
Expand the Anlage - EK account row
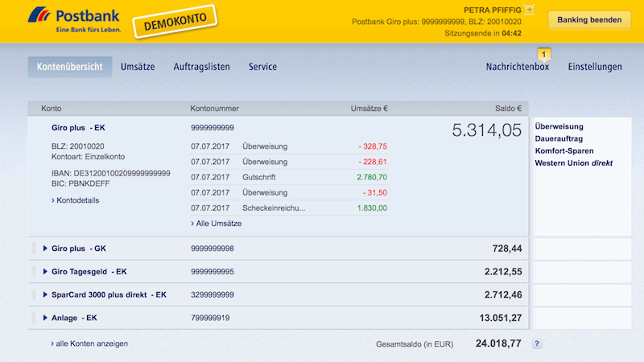coord(45,318)
